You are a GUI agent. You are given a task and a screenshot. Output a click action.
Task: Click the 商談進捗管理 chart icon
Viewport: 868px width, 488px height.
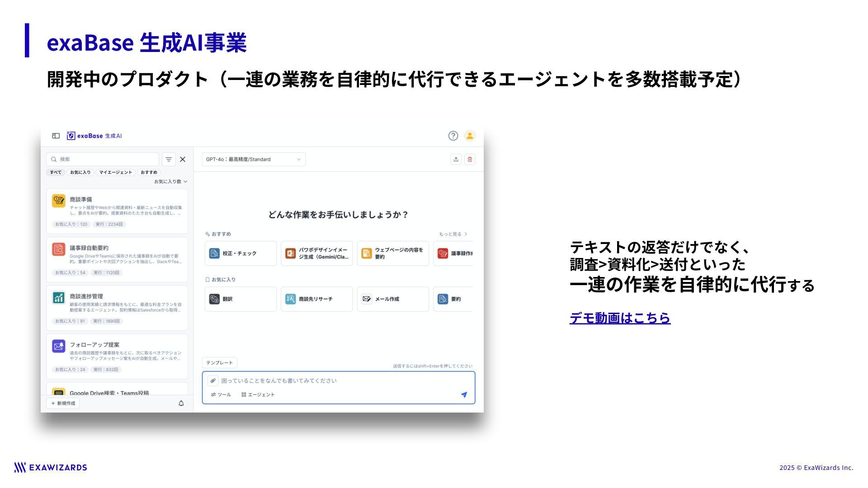pyautogui.click(x=59, y=297)
